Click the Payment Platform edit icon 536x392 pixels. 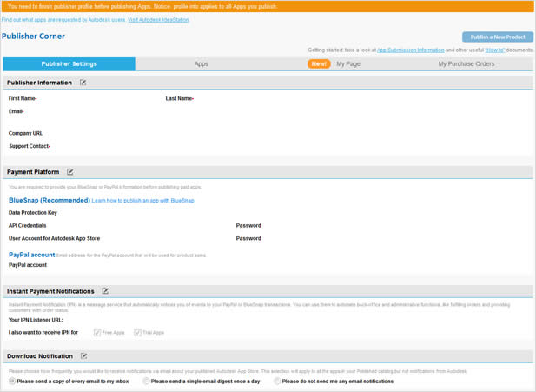pyautogui.click(x=70, y=172)
